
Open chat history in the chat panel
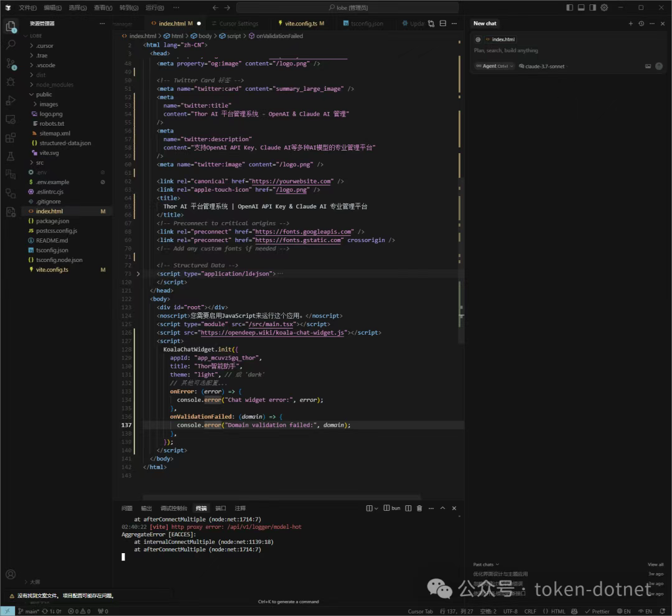point(642,24)
